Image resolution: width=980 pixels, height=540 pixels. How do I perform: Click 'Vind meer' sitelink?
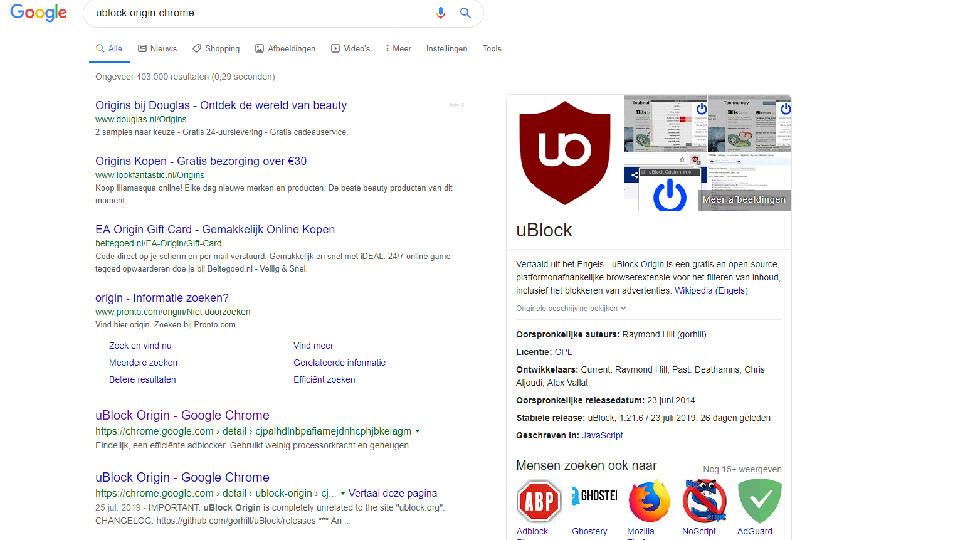pyautogui.click(x=313, y=346)
